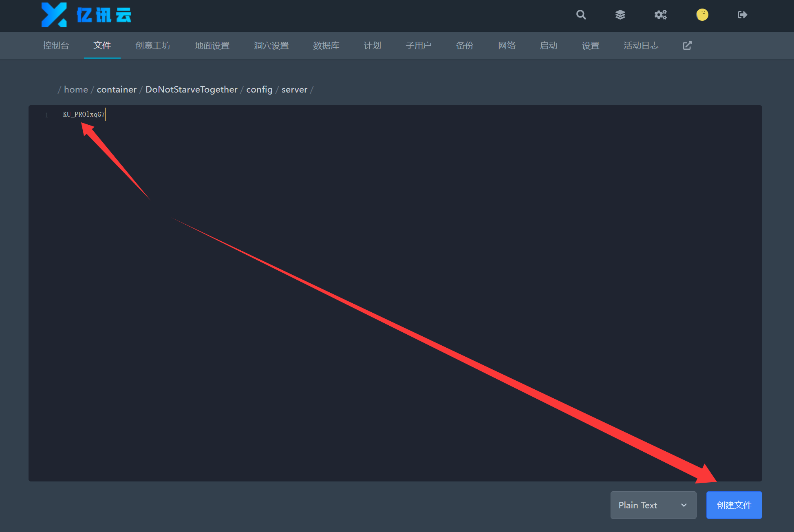Image resolution: width=794 pixels, height=532 pixels.
Task: Click the yellow user avatar
Action: tap(702, 15)
